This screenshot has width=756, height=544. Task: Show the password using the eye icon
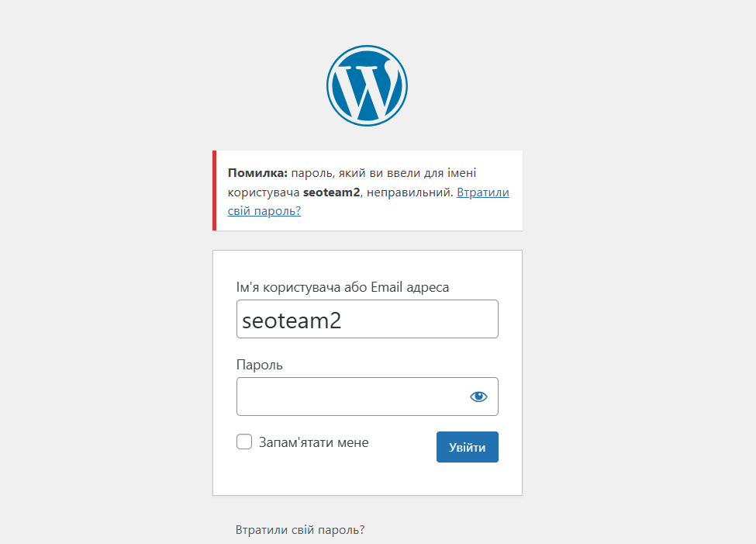[478, 397]
